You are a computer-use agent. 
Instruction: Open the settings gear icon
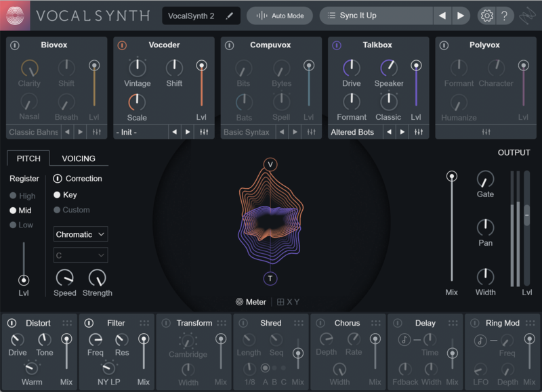486,16
